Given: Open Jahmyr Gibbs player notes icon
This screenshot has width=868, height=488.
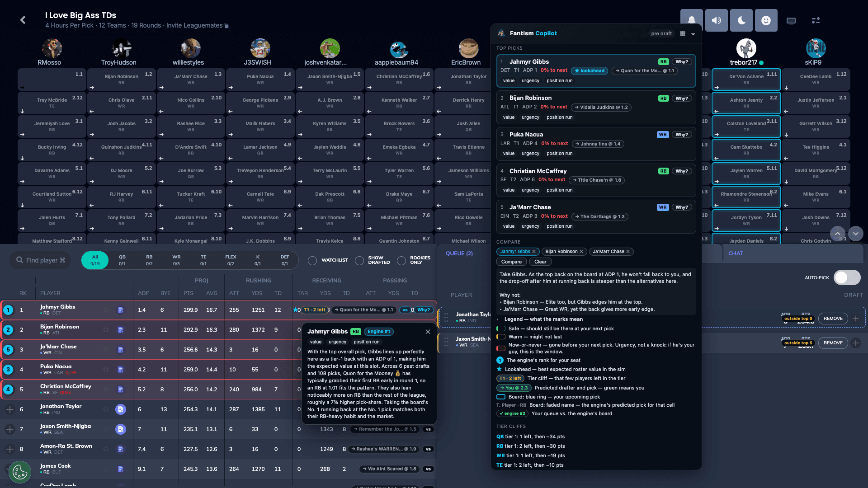Looking at the screenshot, I should click(121, 310).
